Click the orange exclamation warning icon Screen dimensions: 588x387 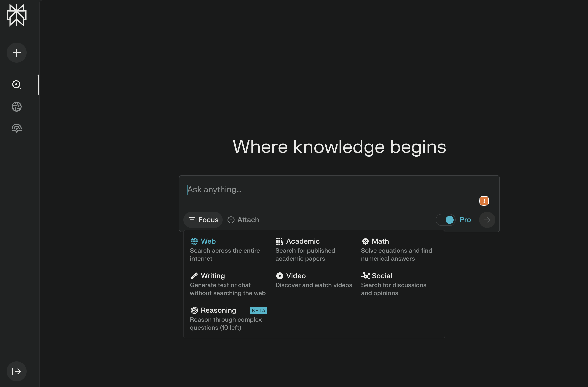484,201
